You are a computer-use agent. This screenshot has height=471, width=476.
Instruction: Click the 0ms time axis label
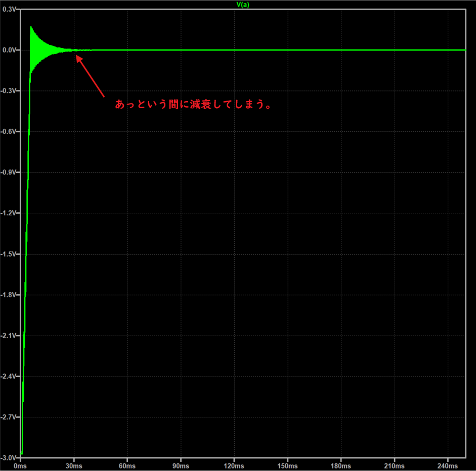click(20, 465)
